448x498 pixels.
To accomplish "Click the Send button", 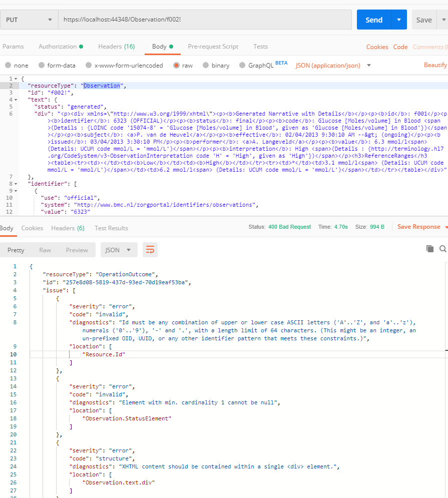I will pos(373,19).
